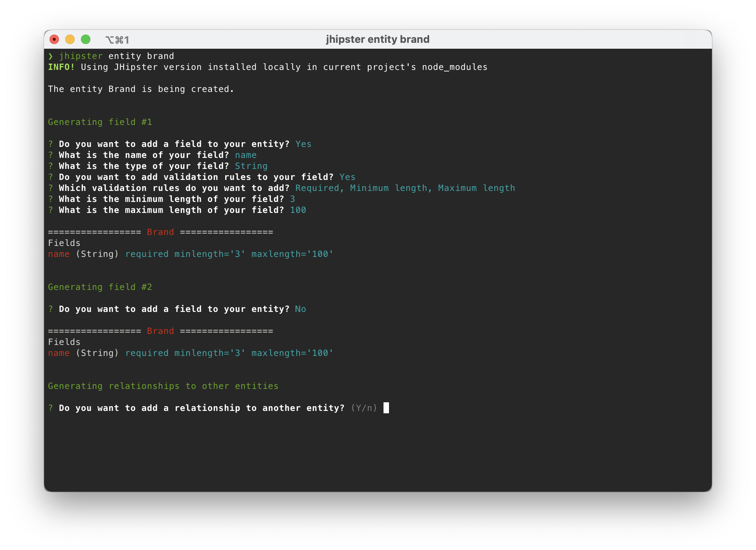Click the second red 'Brand' separator heading
The image size is (756, 550).
click(x=160, y=331)
